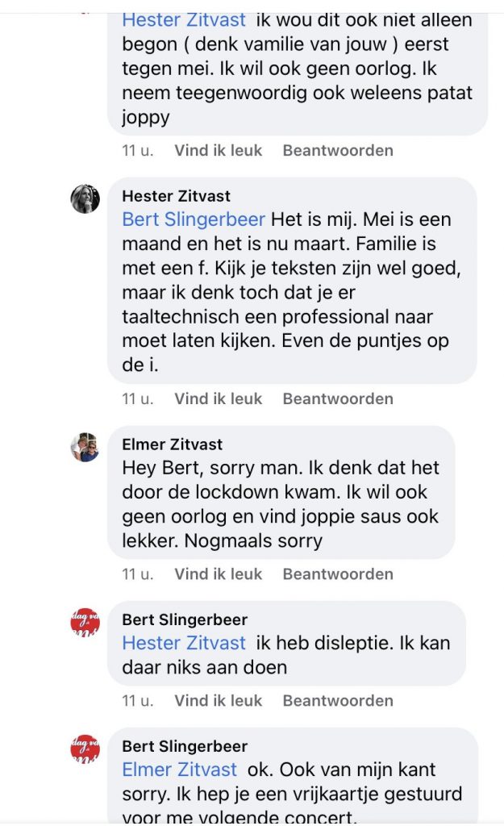Click the author name Elmer Zitvast
The height and width of the screenshot is (826, 504).
pos(172,444)
